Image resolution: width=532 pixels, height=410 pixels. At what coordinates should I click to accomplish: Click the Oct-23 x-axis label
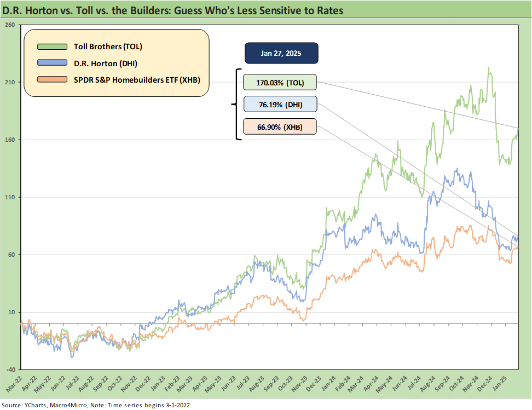pos(285,384)
